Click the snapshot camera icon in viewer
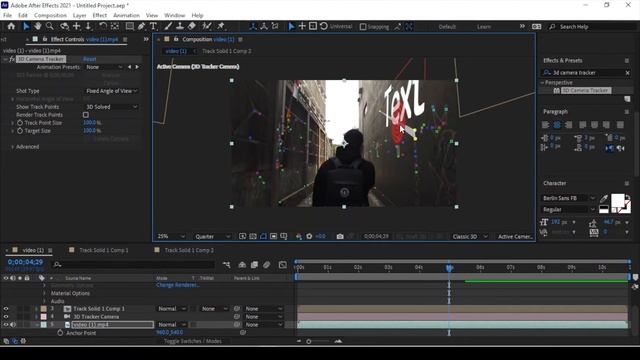Viewport: 640px width, 360px height. [x=340, y=236]
